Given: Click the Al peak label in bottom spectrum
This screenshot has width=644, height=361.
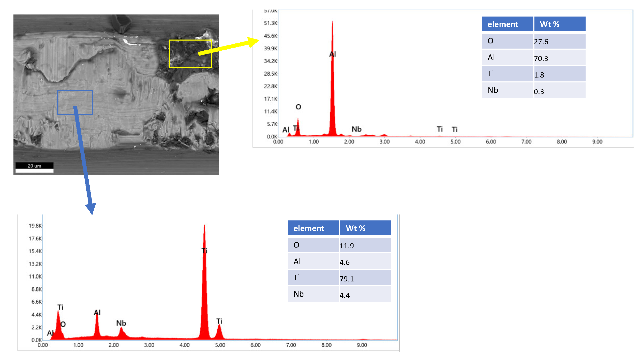Looking at the screenshot, I should [97, 312].
